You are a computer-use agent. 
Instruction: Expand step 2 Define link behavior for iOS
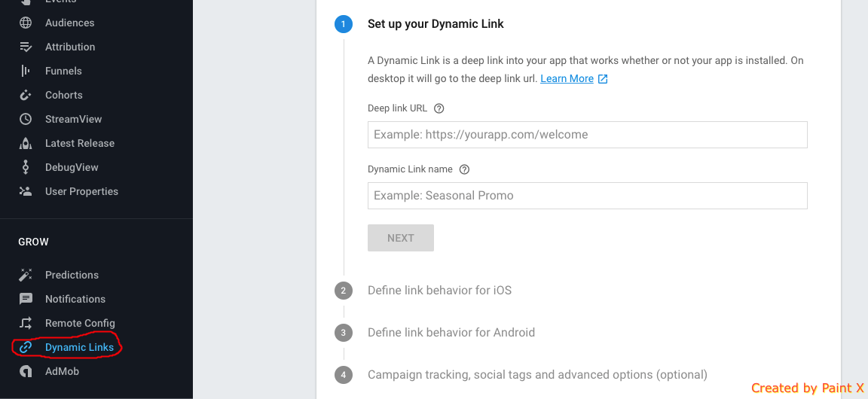point(439,290)
